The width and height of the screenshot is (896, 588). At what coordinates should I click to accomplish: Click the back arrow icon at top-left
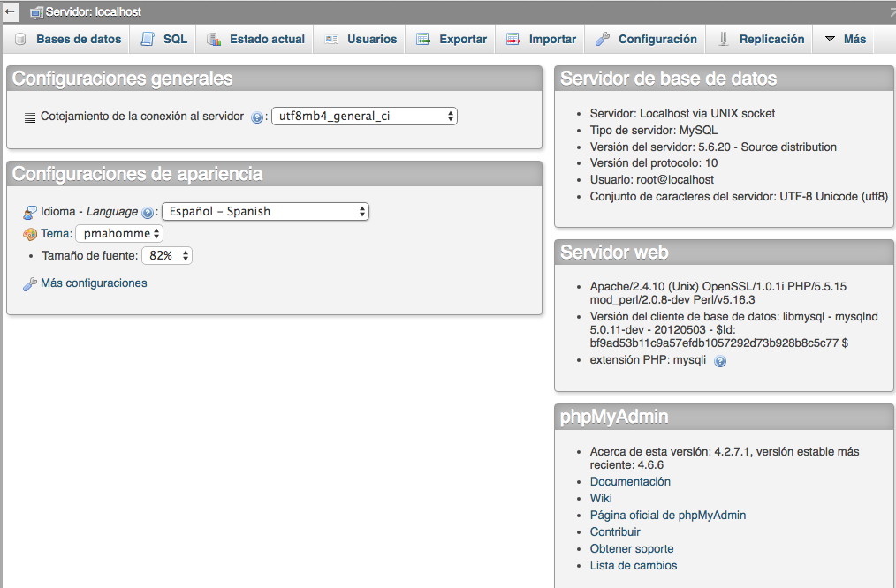(11, 11)
